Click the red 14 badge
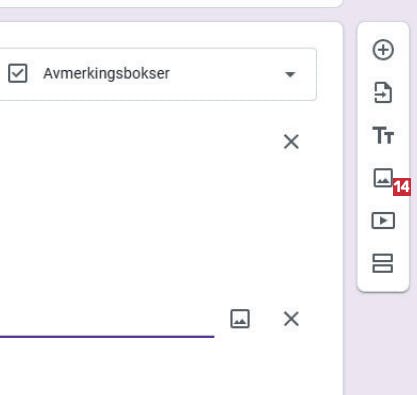The height and width of the screenshot is (395, 417). [x=402, y=187]
